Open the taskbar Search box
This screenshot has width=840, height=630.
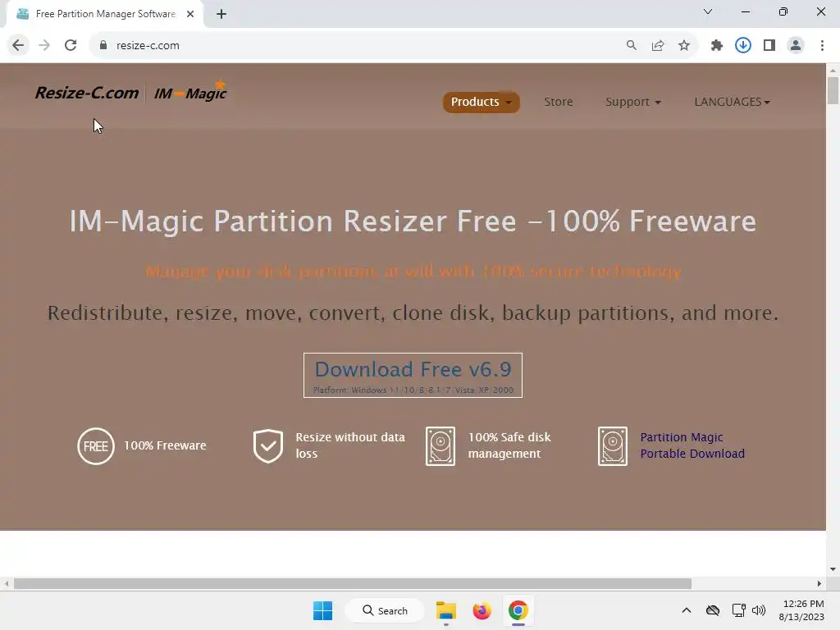[x=385, y=610]
